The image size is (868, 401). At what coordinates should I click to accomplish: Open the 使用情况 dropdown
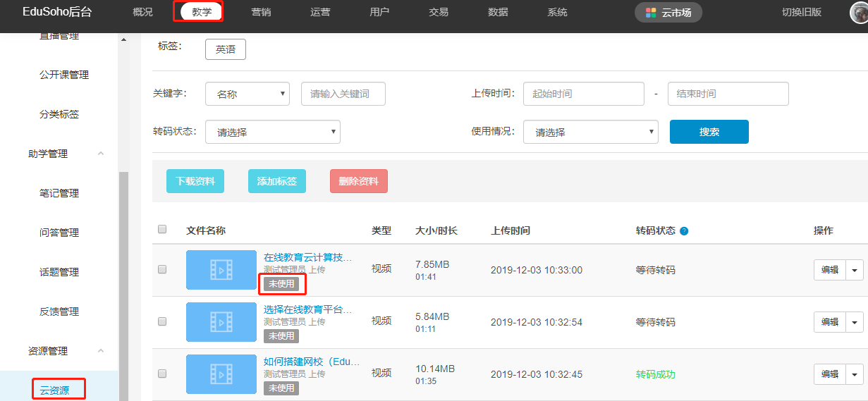[x=590, y=132]
